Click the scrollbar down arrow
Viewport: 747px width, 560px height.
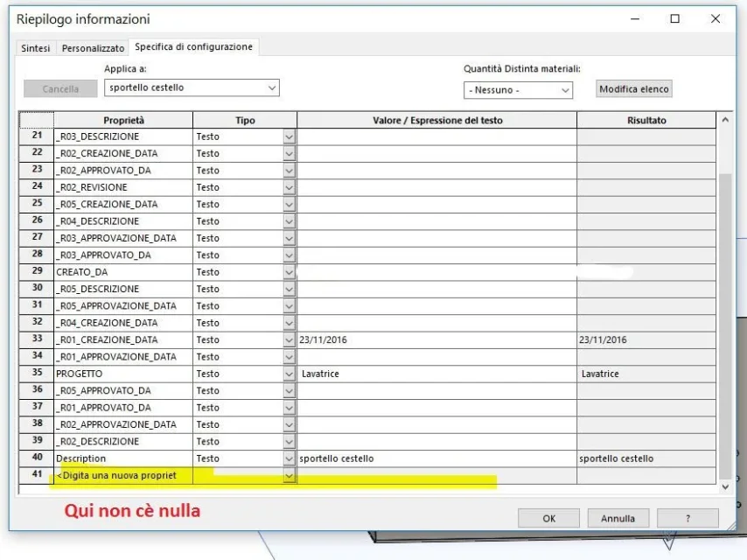coord(725,486)
